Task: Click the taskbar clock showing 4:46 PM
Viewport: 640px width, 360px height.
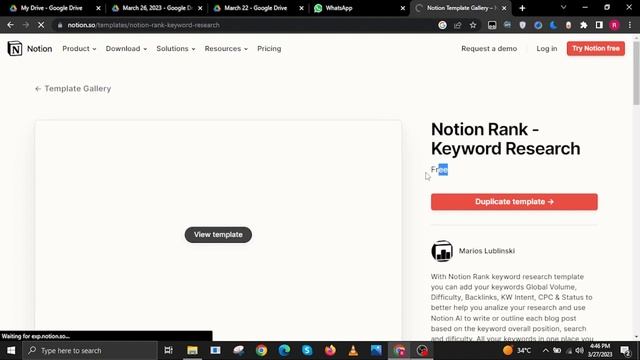Action: point(599,351)
